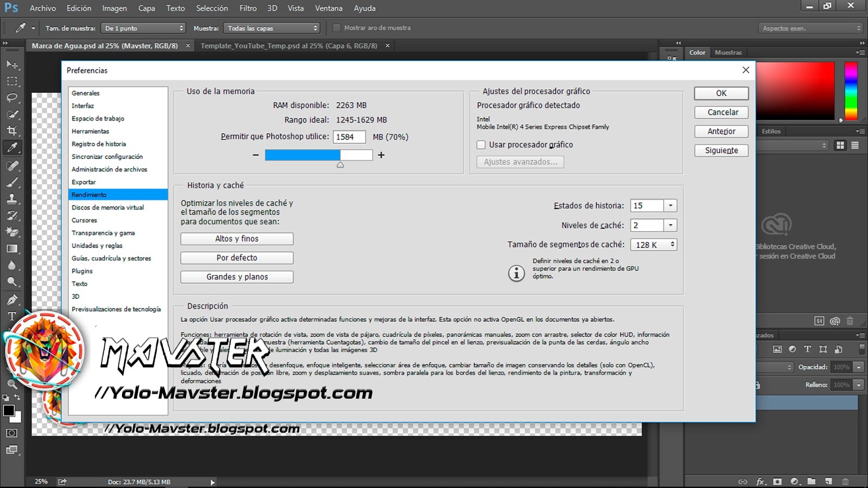Select the Blur tool
The width and height of the screenshot is (868, 488).
coord(12,265)
